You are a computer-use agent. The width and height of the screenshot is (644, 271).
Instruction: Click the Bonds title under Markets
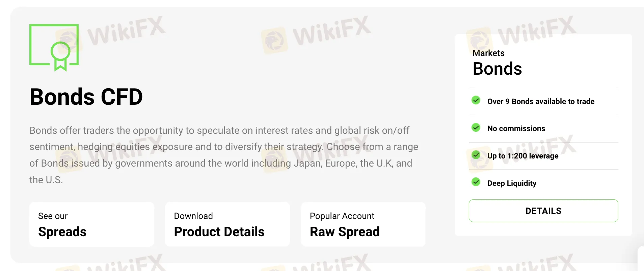click(x=497, y=69)
